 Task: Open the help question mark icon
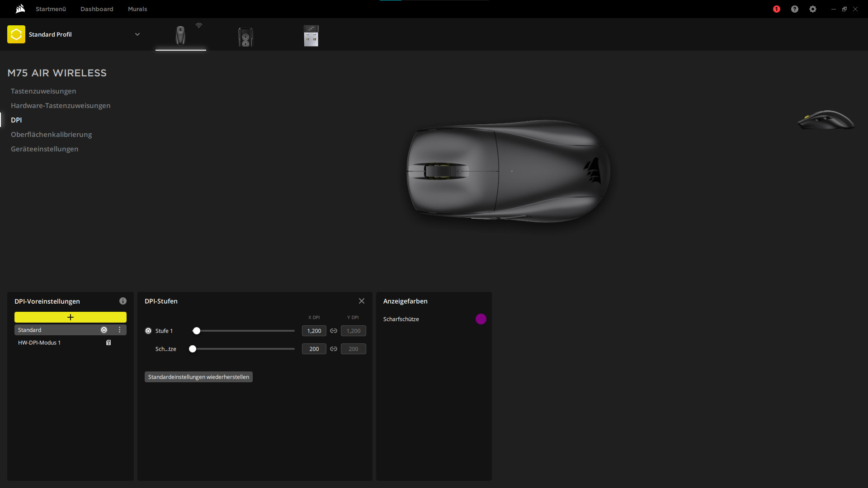coord(795,9)
